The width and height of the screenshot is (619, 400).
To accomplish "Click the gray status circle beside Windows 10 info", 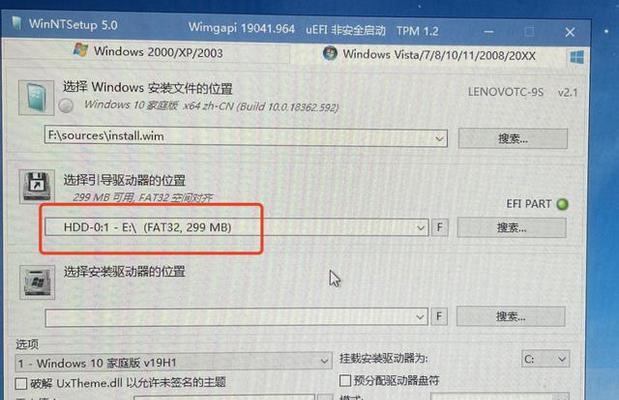I will click(66, 106).
